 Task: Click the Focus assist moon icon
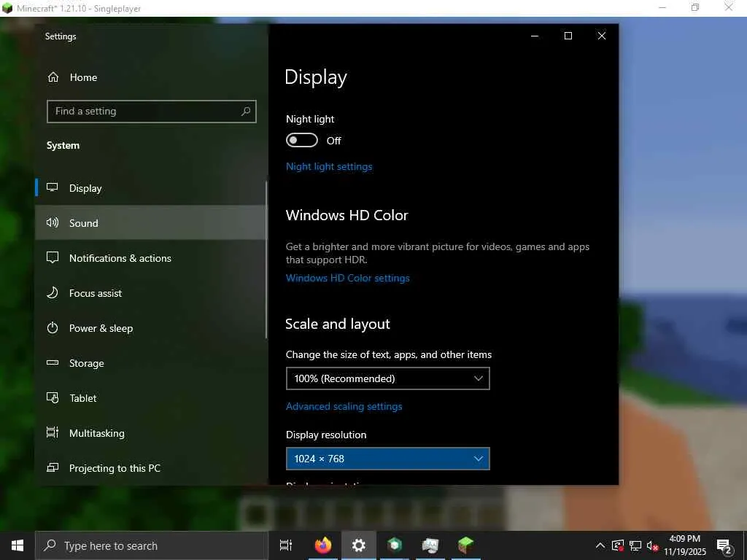53,292
